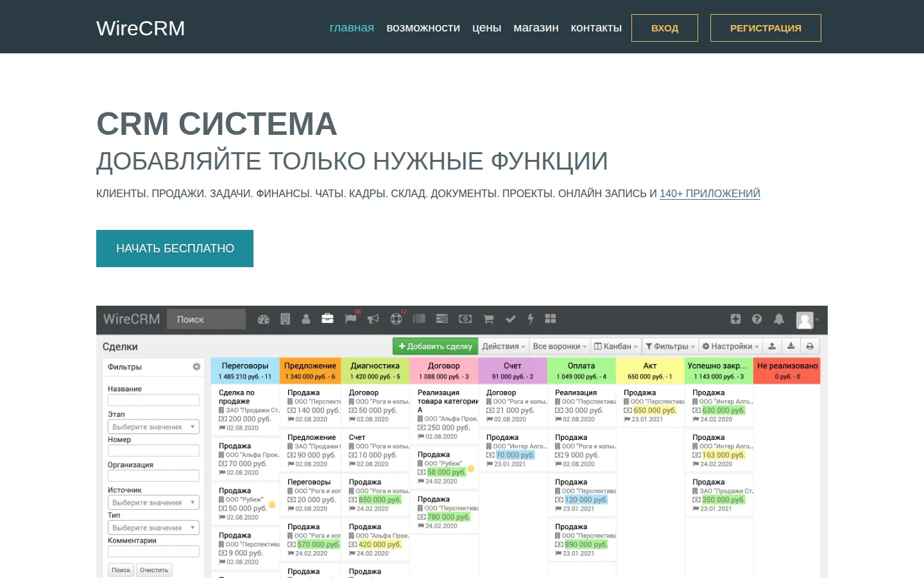This screenshot has height=578, width=924.
Task: Open the notifications bell icon
Action: 779,319
